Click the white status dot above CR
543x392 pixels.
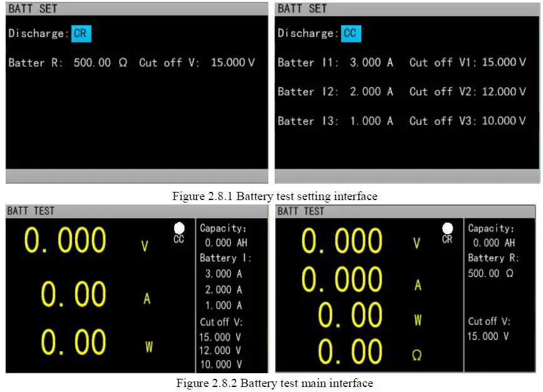[447, 228]
